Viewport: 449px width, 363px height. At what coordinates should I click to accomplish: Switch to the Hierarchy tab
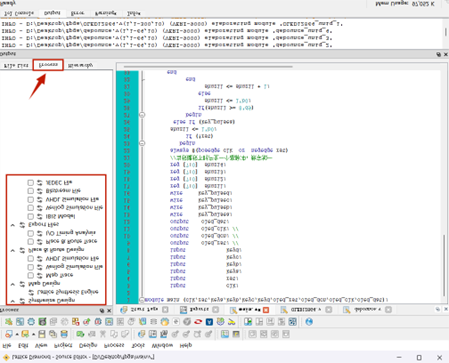[80, 66]
